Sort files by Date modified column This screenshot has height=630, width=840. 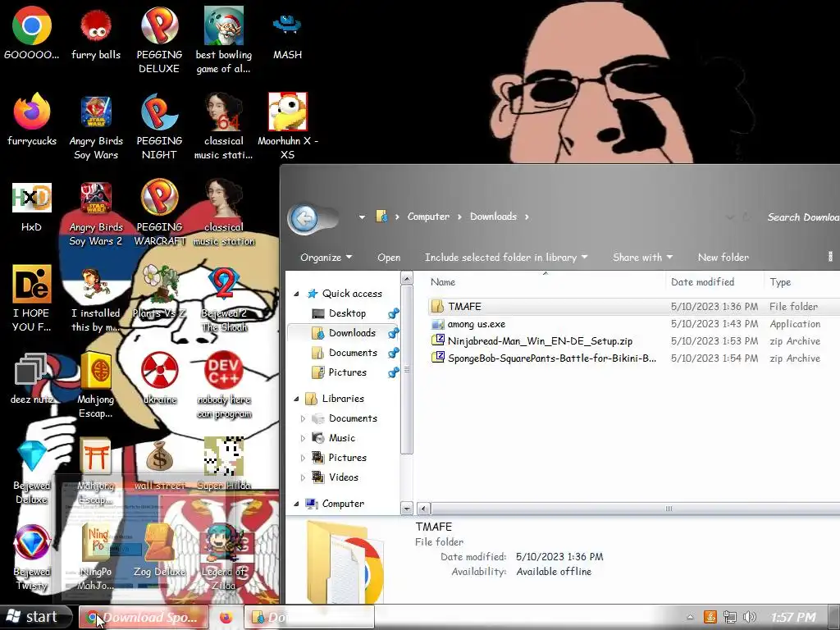click(714, 282)
